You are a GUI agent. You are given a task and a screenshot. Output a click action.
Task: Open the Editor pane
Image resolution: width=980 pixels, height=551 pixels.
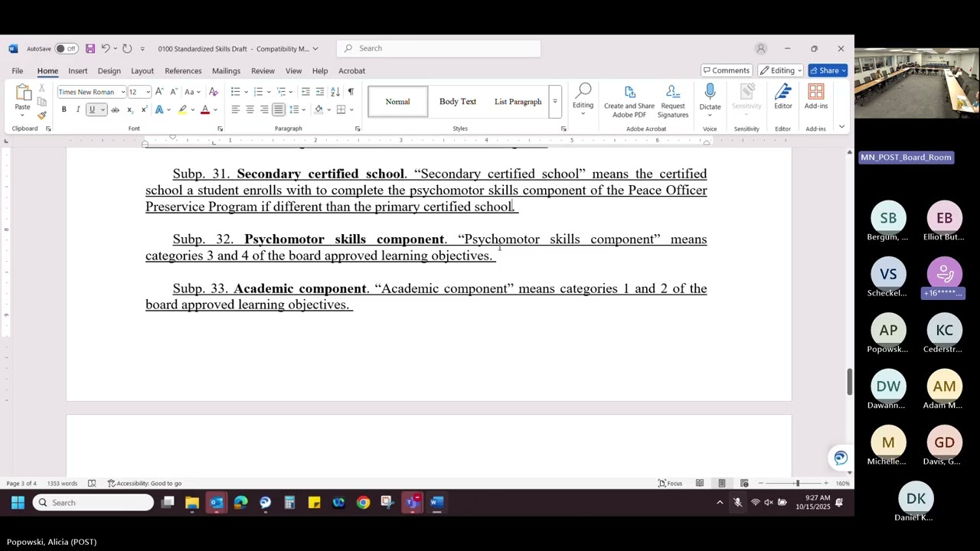(782, 97)
